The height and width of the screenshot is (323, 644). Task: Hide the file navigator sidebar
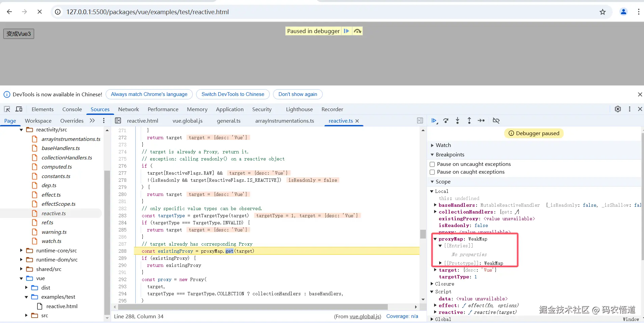tap(118, 121)
